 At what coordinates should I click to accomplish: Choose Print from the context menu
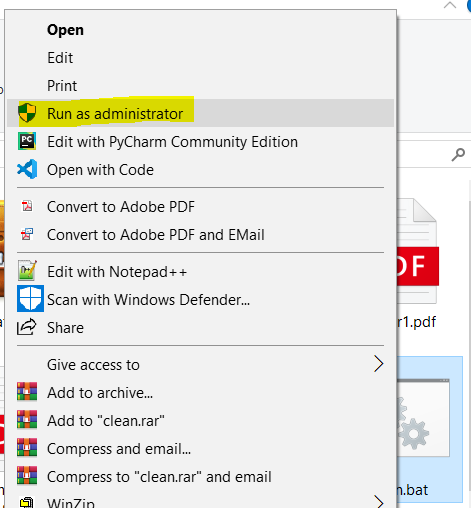click(x=62, y=86)
